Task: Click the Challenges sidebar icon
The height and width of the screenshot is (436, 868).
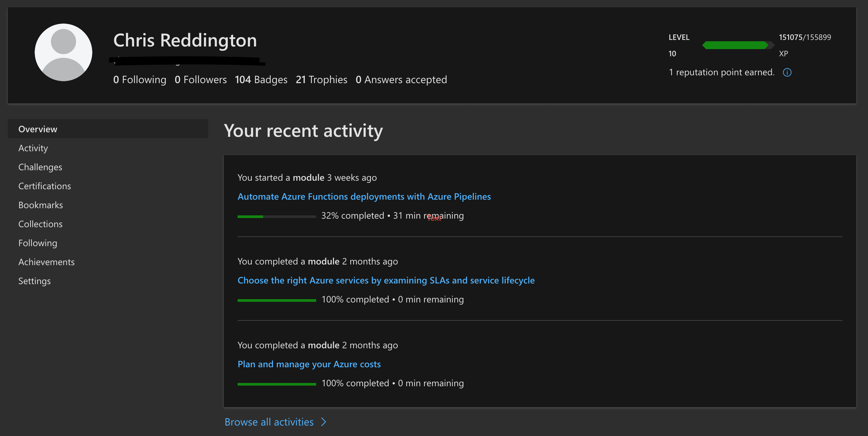Action: (x=40, y=167)
